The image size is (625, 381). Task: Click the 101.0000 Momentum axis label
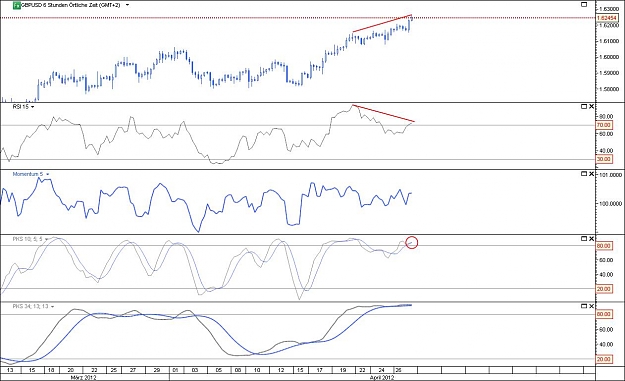[x=610, y=175]
